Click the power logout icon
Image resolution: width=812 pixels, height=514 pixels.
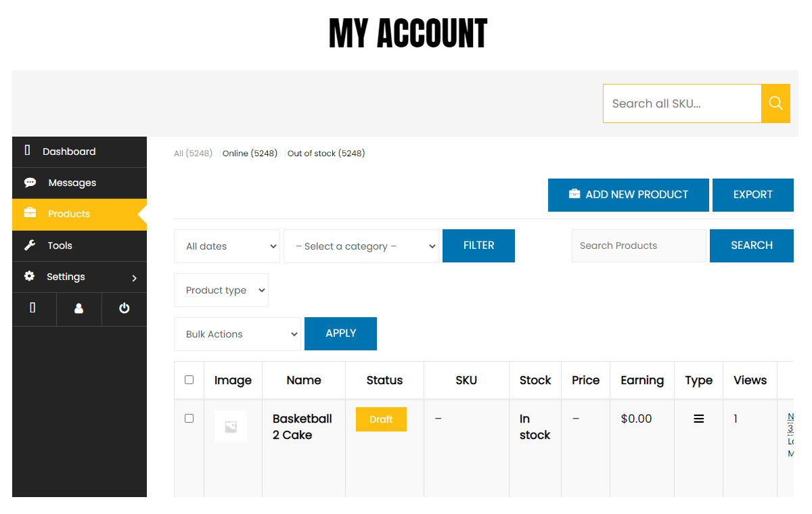124,308
